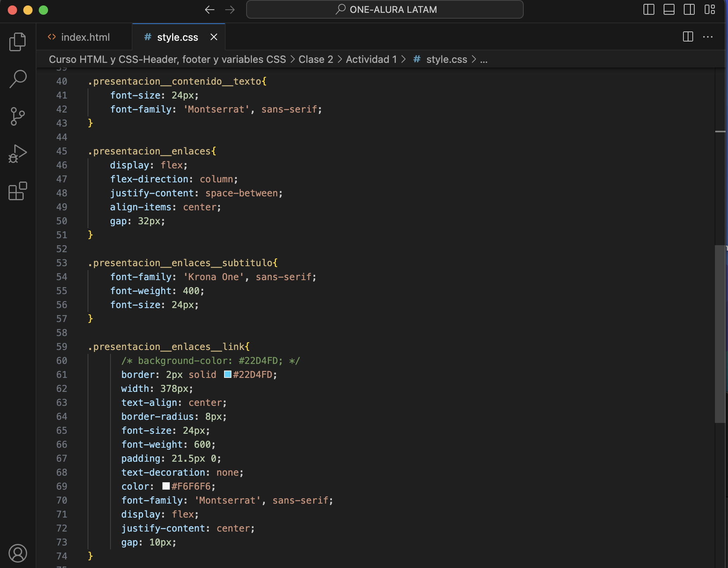This screenshot has height=568, width=728.
Task: Click '.presentacion__contenido__texto' selector
Action: [x=174, y=81]
